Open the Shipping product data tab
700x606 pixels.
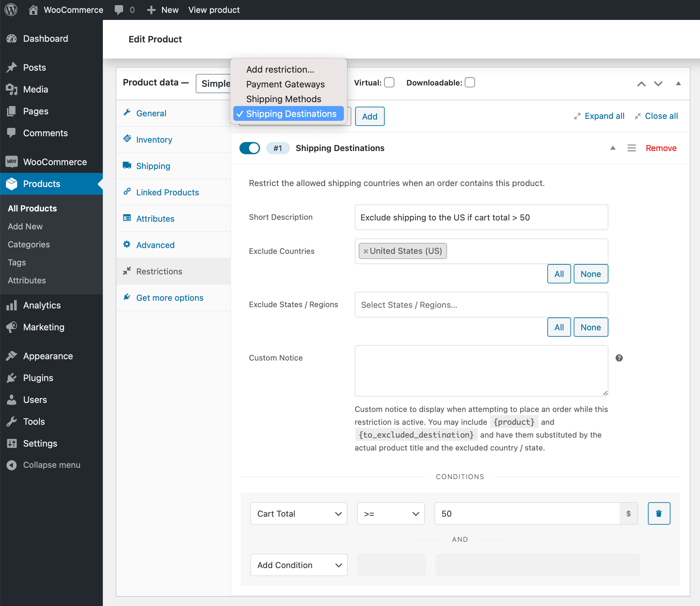174,166
